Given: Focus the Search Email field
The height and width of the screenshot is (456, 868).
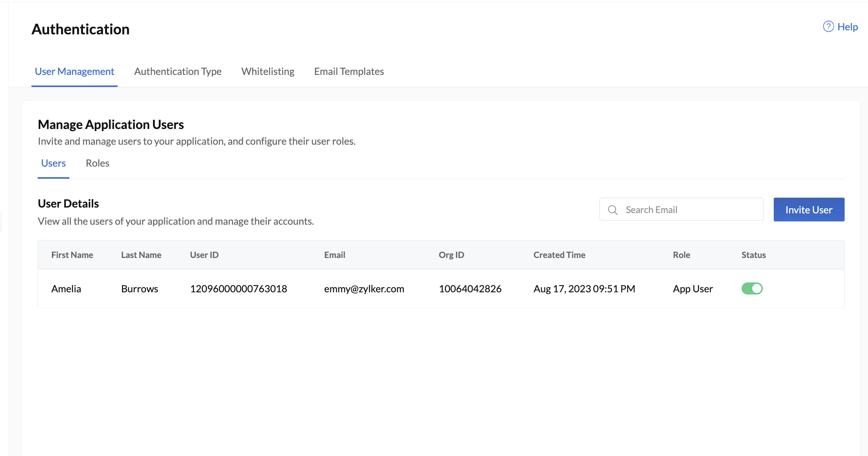Looking at the screenshot, I should coord(681,209).
